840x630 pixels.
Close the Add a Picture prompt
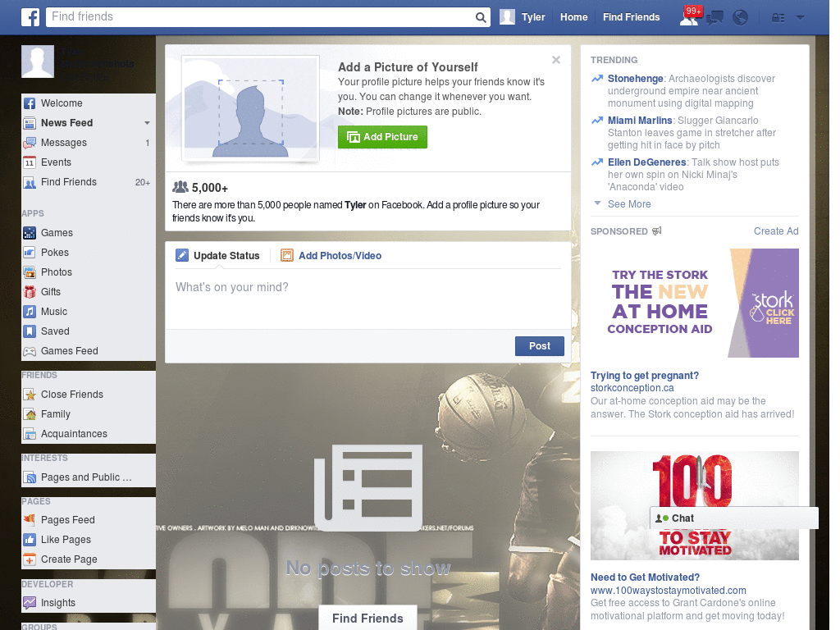pos(556,60)
